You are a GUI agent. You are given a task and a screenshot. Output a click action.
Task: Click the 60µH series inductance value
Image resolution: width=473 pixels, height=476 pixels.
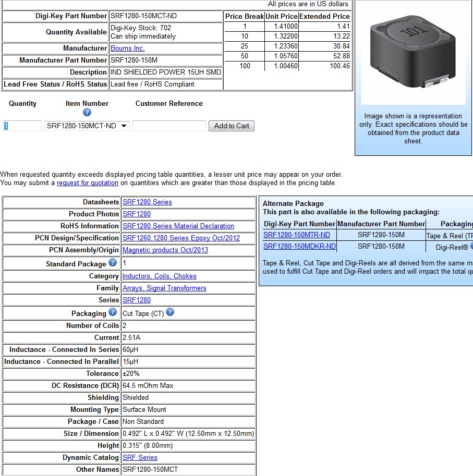(x=130, y=349)
